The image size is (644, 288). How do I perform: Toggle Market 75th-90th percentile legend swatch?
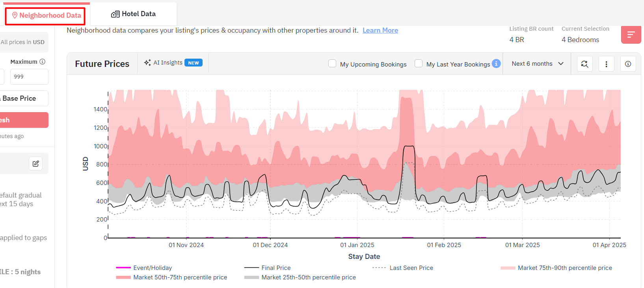click(x=508, y=268)
